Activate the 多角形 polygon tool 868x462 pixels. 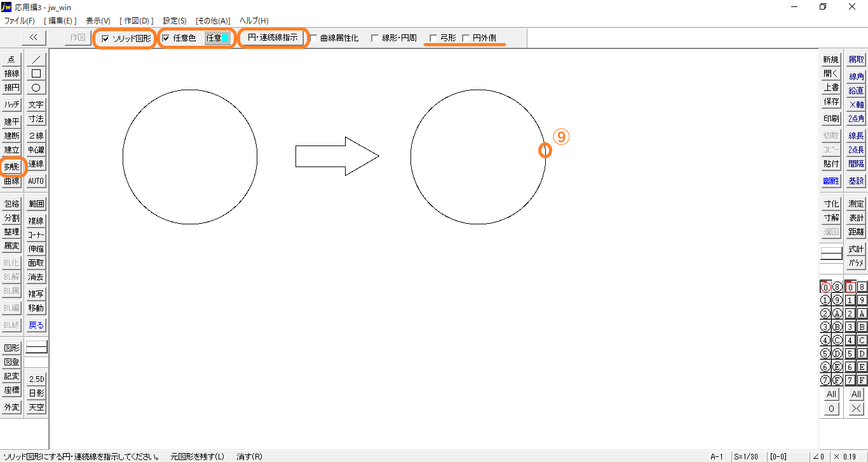[12, 166]
